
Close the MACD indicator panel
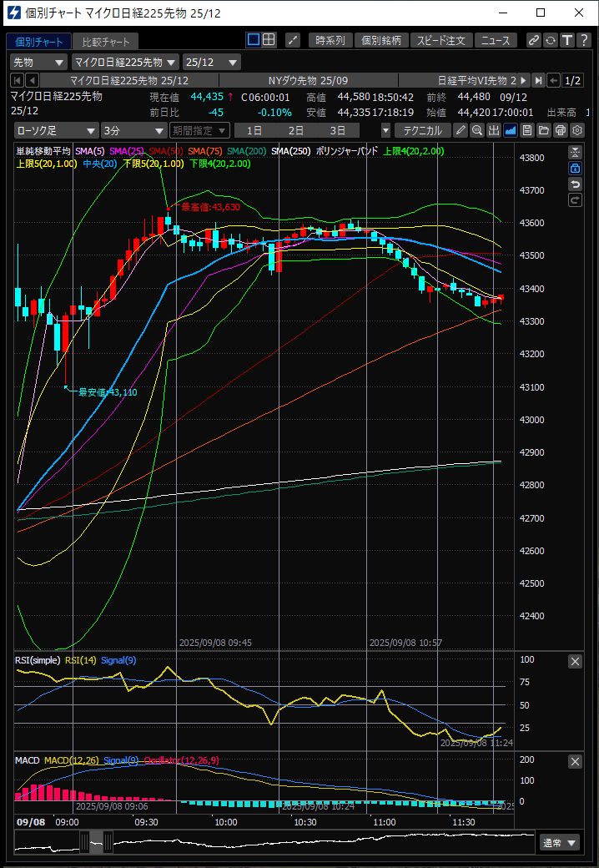(x=575, y=762)
